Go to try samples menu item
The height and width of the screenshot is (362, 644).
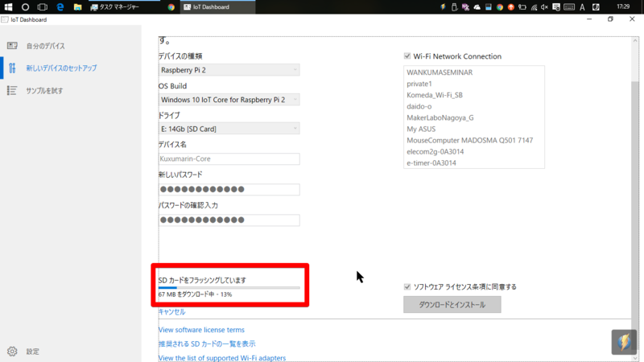(44, 91)
